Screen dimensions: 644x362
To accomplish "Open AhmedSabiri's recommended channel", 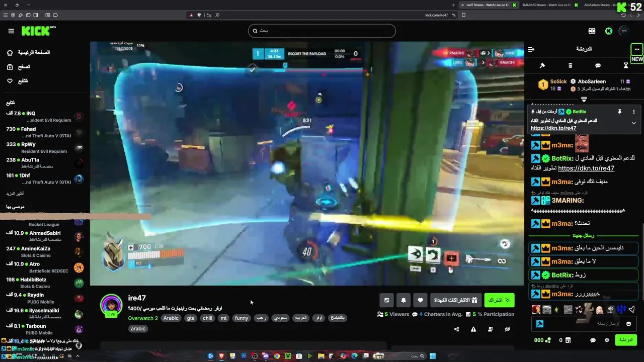I will (44, 236).
